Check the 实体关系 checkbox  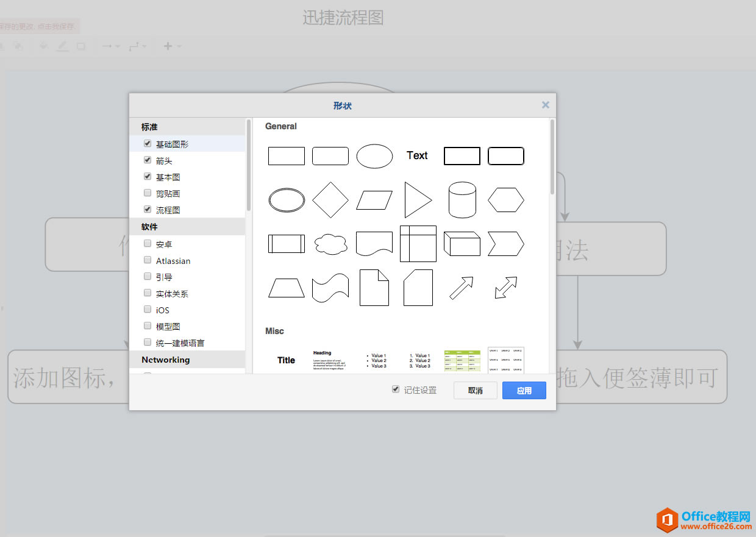point(148,293)
